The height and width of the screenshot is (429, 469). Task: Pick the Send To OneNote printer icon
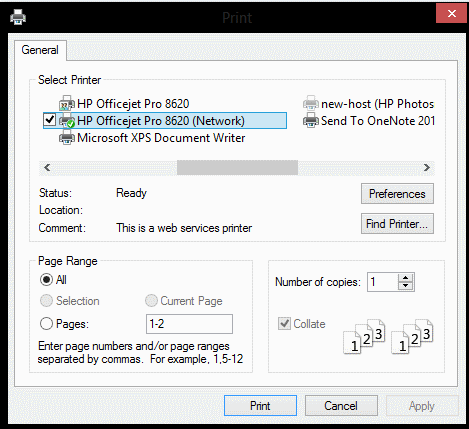(x=311, y=121)
